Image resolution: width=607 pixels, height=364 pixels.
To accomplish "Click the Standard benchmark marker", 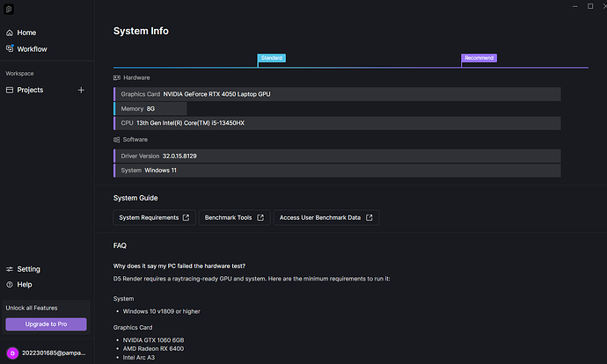I will point(271,58).
